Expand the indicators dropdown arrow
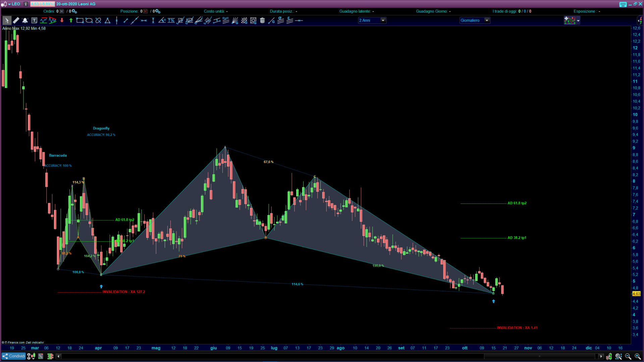 pos(578,21)
